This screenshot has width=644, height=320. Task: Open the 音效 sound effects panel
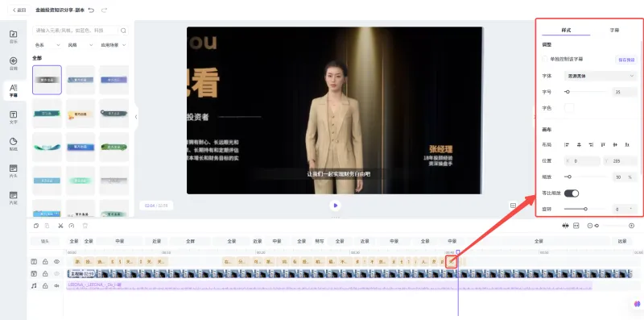point(13,64)
